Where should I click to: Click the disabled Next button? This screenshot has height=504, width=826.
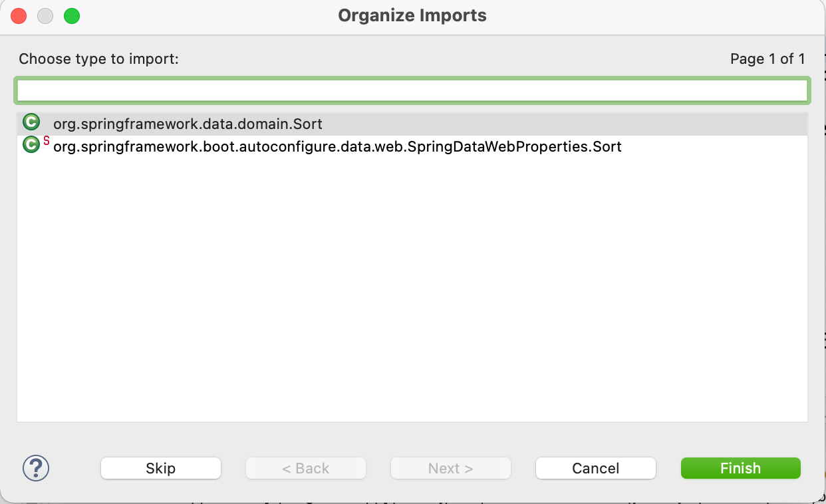click(451, 468)
